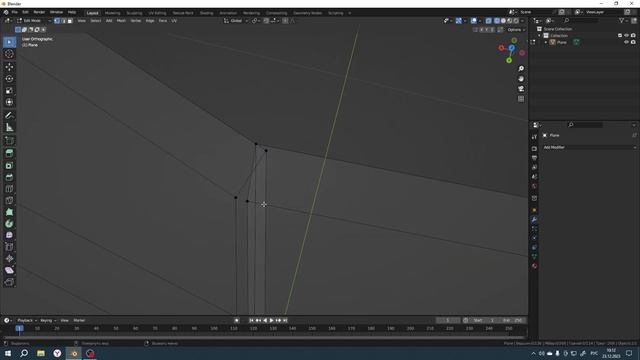Toggle camera view icon in viewport
Screen dimensions: 640x360
(x=521, y=89)
